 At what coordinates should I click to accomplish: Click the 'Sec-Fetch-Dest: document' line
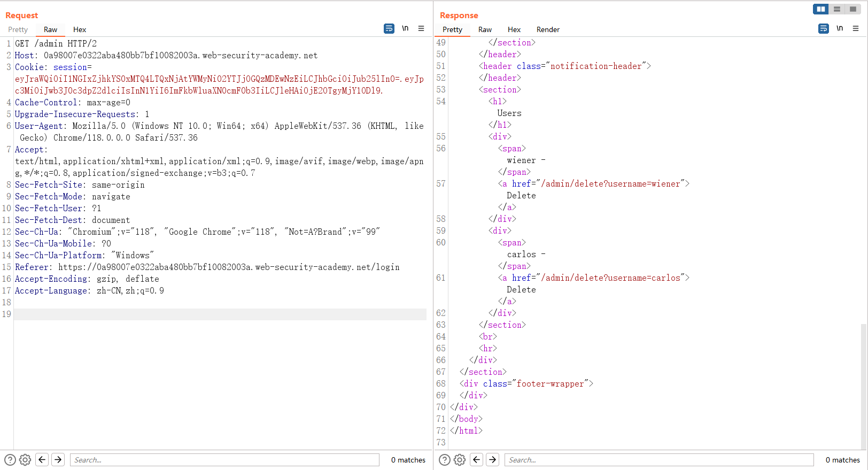[73, 220]
